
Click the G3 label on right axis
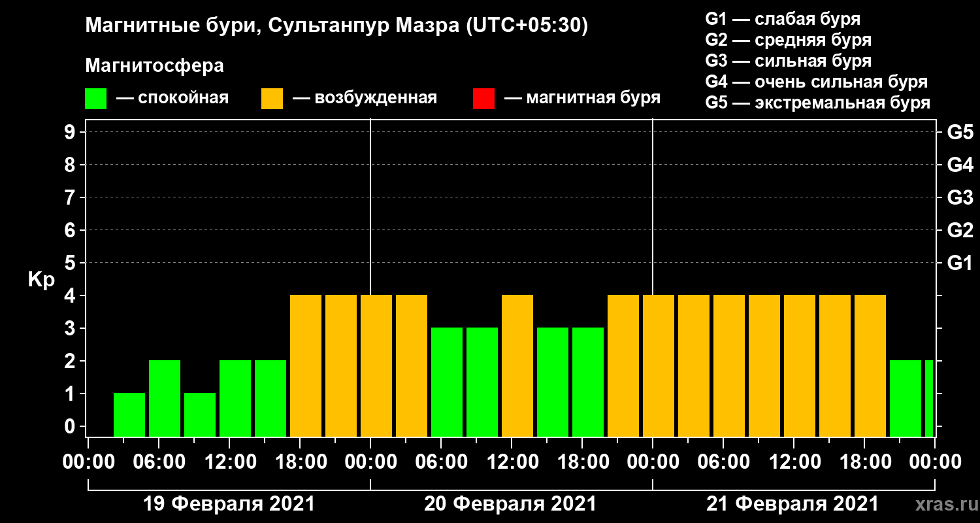tap(960, 197)
